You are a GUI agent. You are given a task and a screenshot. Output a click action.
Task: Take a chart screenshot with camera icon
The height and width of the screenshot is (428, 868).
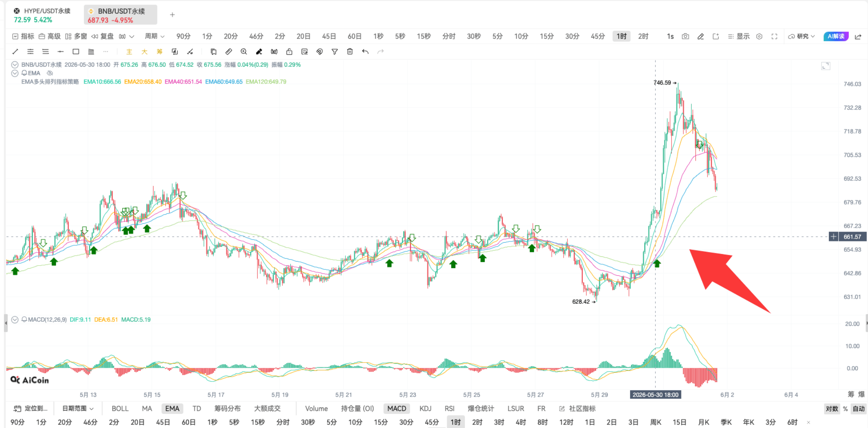click(x=685, y=36)
